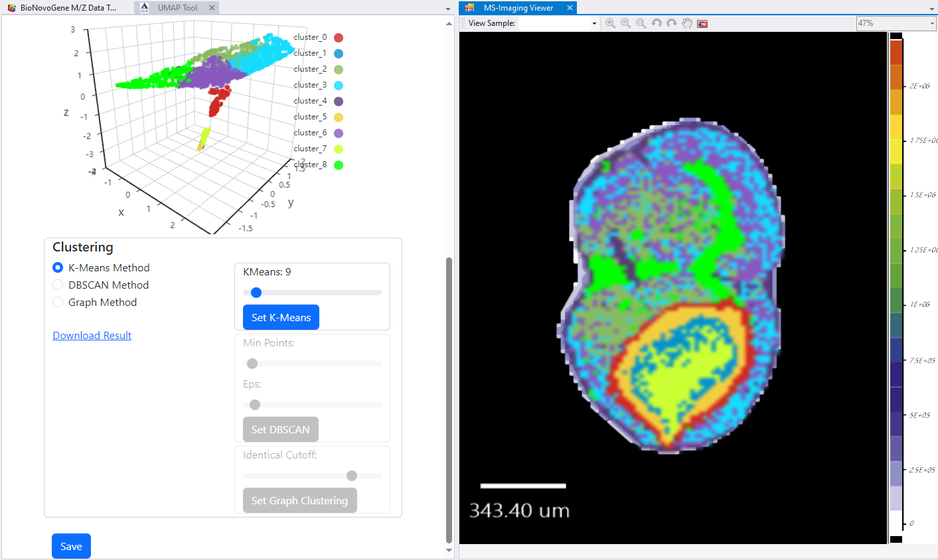This screenshot has width=938, height=560.
Task: Select the hand pan tool
Action: [687, 23]
